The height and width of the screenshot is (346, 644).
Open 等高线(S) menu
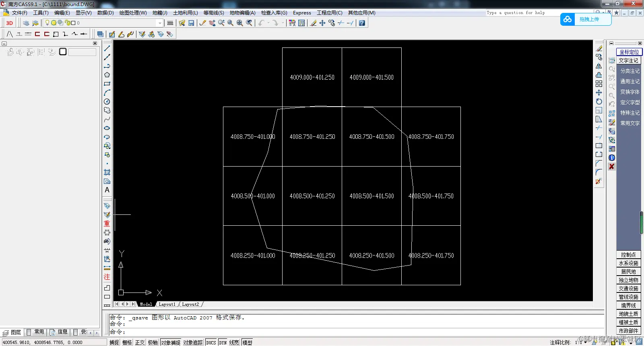[x=214, y=13]
